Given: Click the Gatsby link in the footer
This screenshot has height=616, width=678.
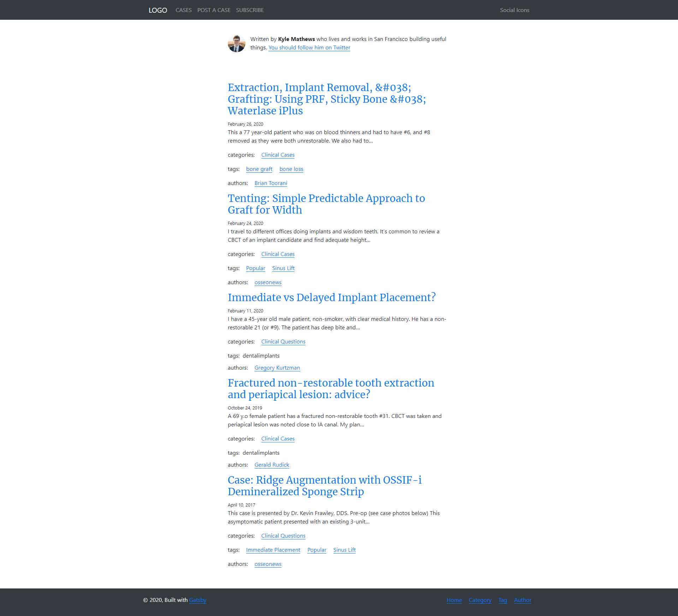Looking at the screenshot, I should [197, 600].
